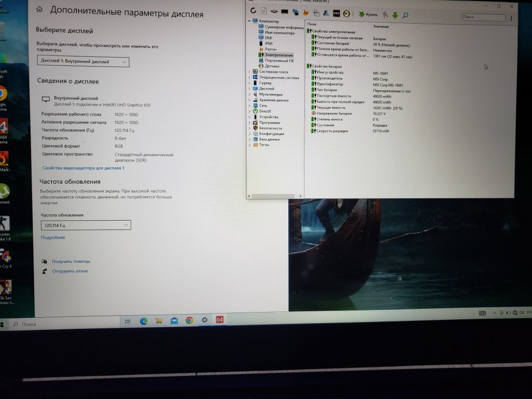Open Microsoft Edge from the taskbar
532x399 pixels.
[x=144, y=321]
